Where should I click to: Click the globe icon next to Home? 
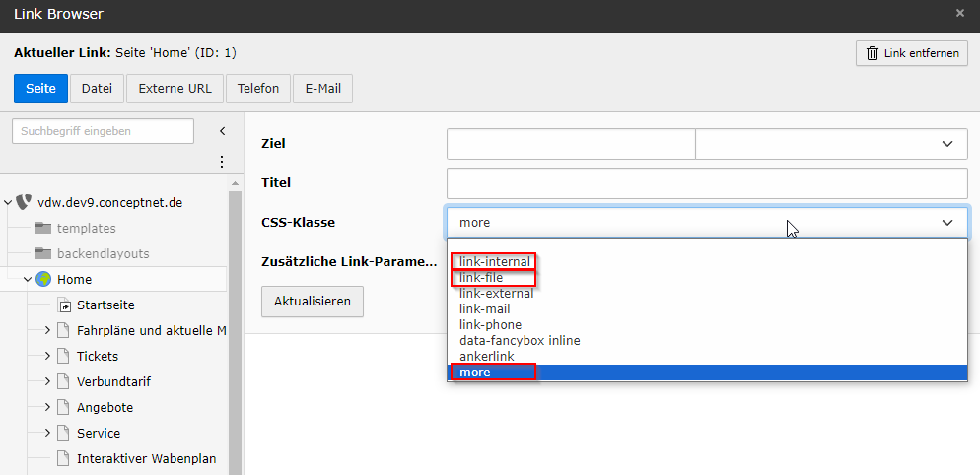coord(43,279)
